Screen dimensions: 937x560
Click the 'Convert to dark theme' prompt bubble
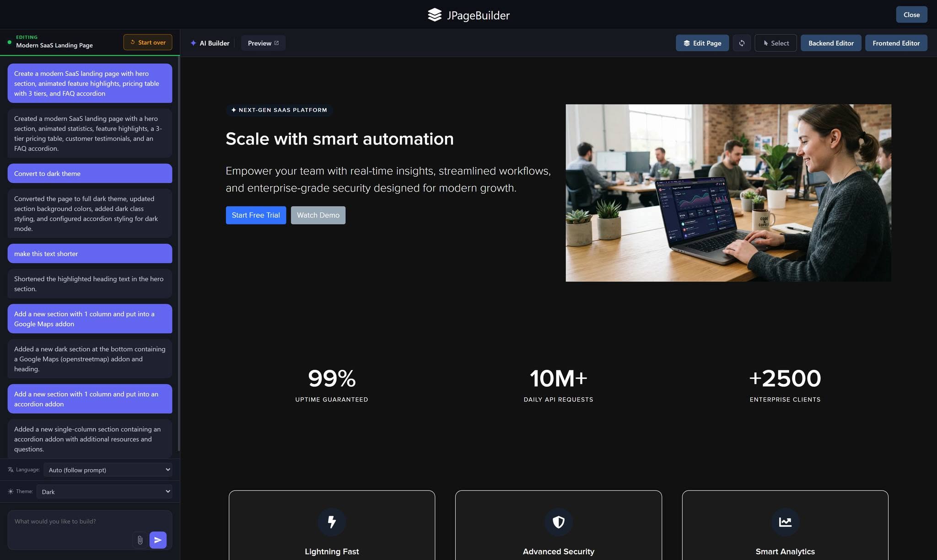(x=90, y=173)
